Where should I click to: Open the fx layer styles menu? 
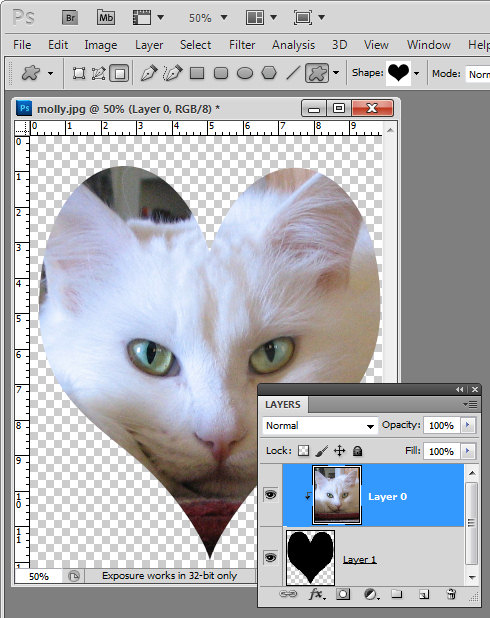tap(317, 594)
